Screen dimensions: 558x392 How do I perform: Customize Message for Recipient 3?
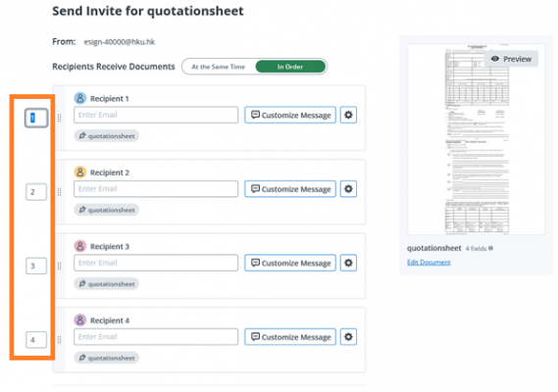[x=290, y=263]
